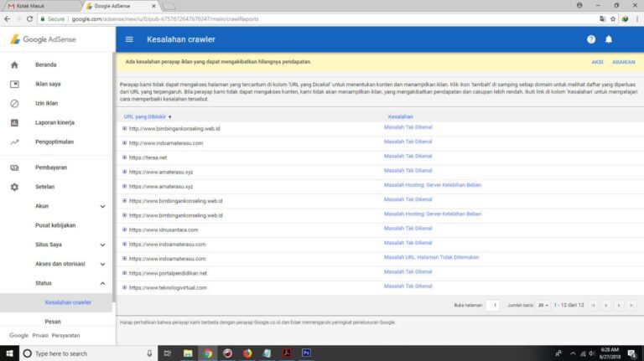Click the Kesalahan column header

(x=401, y=116)
